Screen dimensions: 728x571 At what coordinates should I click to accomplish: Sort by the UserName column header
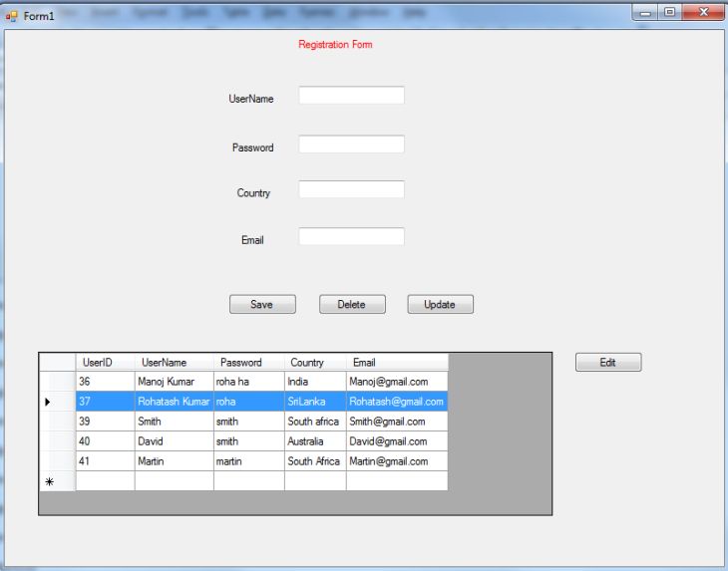coord(175,363)
